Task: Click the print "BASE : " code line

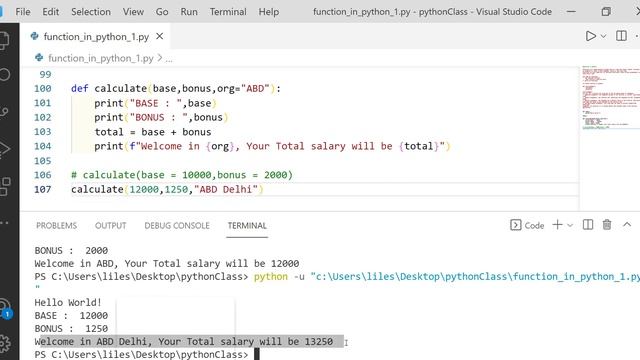Action: (x=155, y=103)
